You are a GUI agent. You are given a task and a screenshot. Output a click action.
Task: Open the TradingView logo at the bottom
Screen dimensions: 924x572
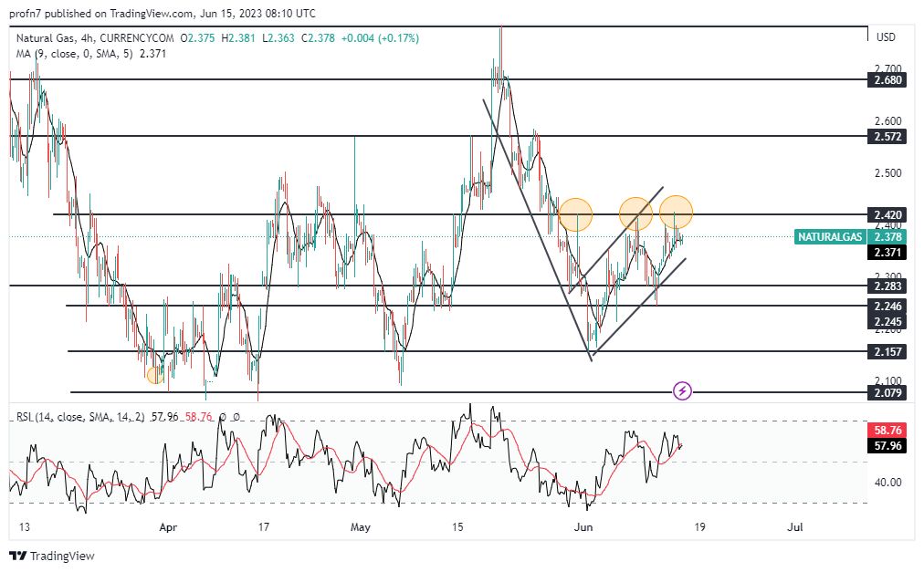click(52, 556)
